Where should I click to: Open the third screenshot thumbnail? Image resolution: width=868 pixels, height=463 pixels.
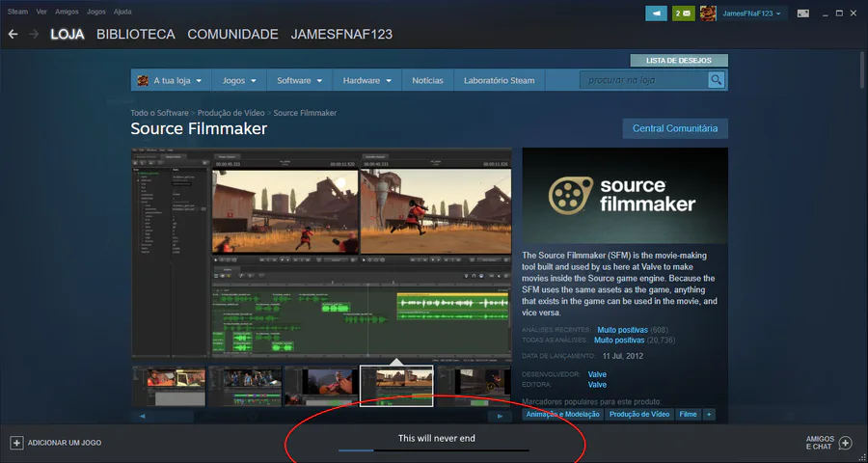pos(320,386)
